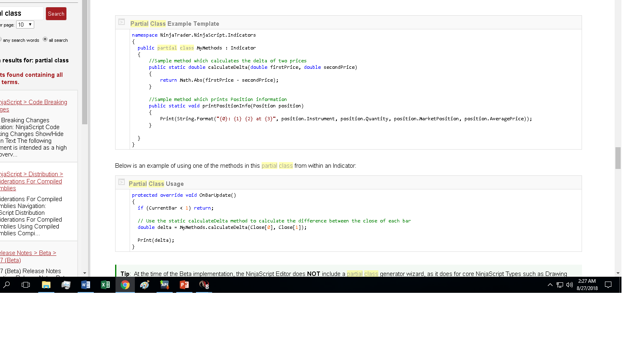Viewport: 644px width, 362px height.
Task: Open Task View from taskbar
Action: pos(26,285)
